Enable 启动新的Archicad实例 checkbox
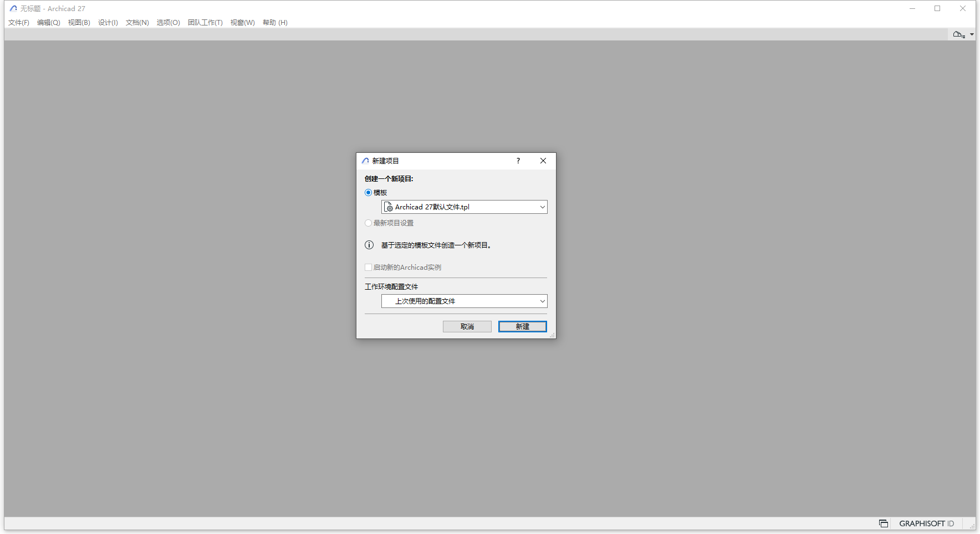 [x=368, y=267]
